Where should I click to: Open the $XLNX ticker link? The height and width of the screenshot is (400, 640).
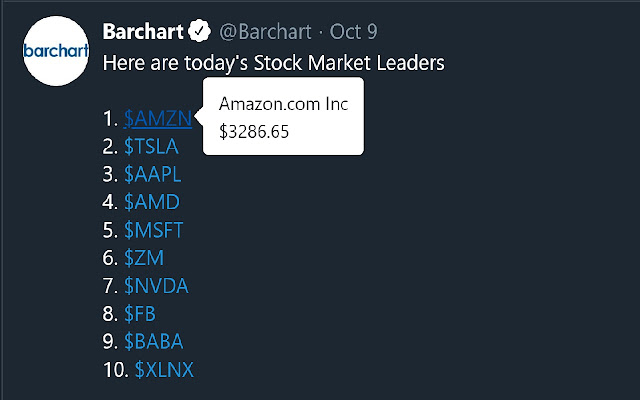pyautogui.click(x=164, y=370)
